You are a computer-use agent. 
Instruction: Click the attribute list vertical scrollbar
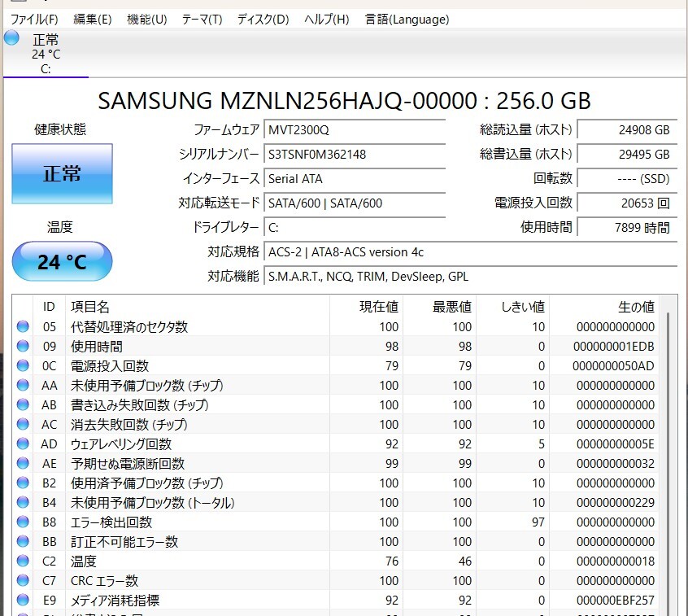pos(668,463)
